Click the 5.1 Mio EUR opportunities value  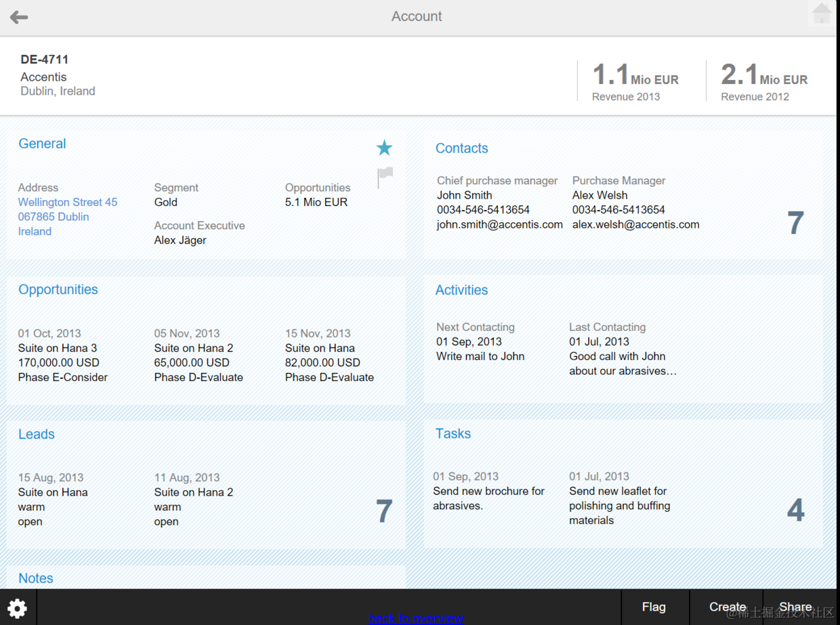316,202
